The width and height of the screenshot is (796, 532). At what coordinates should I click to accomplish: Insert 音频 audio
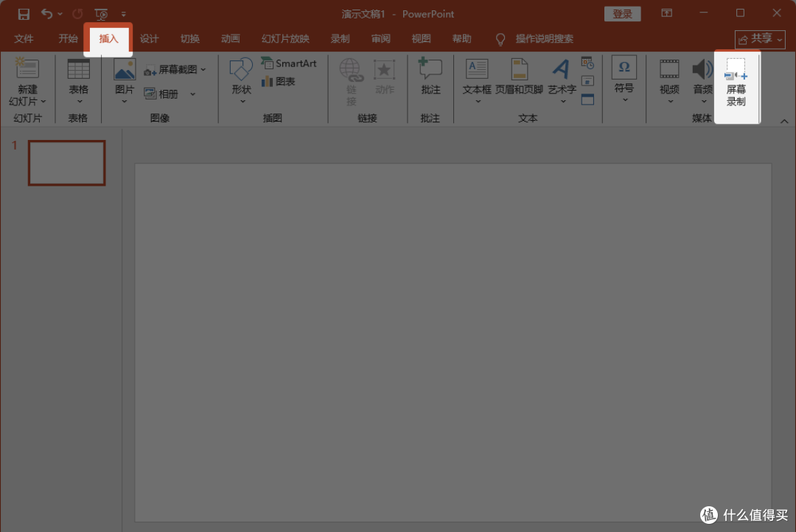point(702,81)
